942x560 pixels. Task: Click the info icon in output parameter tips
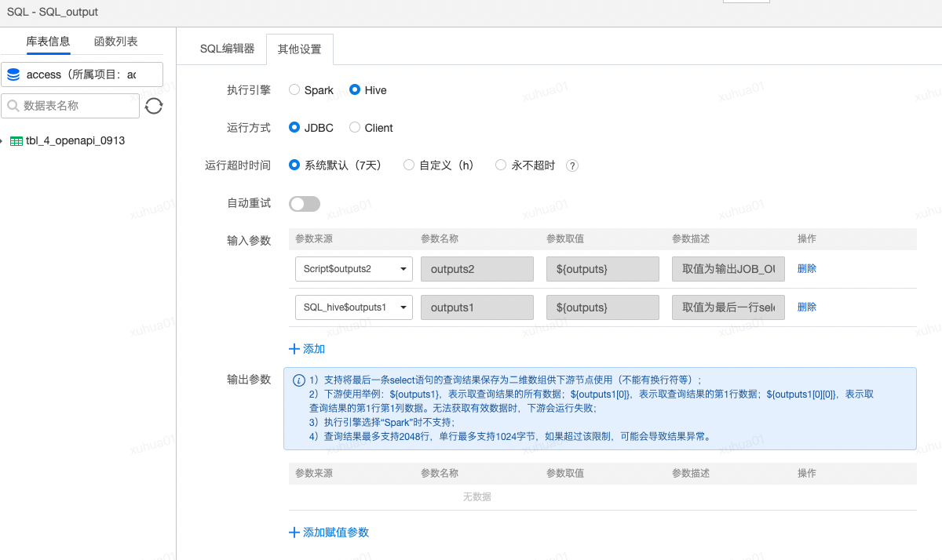point(301,380)
